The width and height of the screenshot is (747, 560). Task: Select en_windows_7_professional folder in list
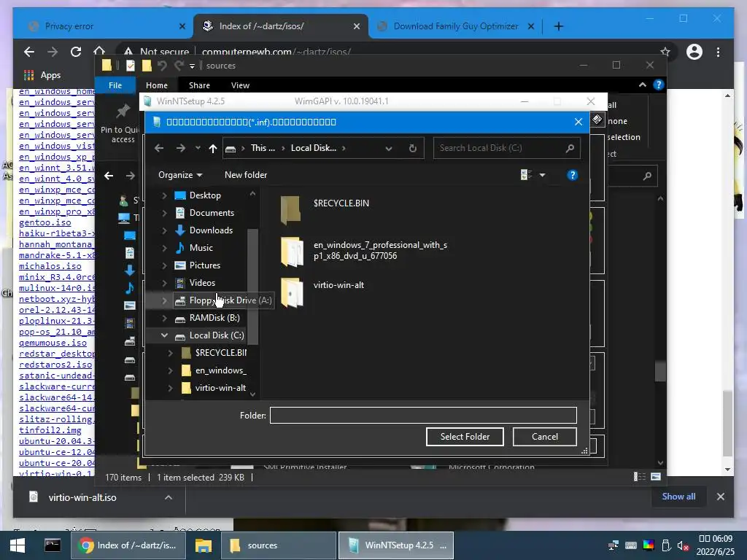364,251
